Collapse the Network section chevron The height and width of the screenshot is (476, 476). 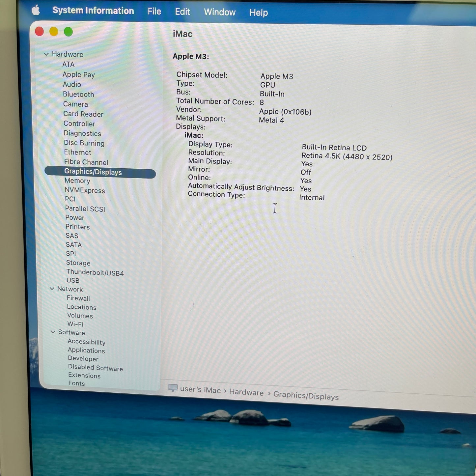[x=52, y=289]
